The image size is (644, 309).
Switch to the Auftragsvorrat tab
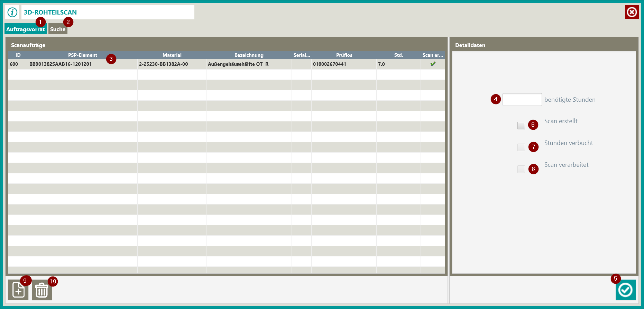pos(25,29)
